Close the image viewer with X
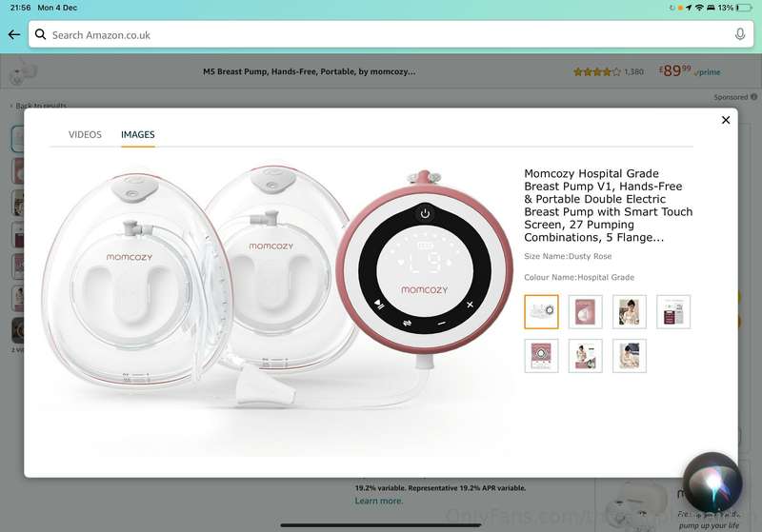 coord(726,120)
